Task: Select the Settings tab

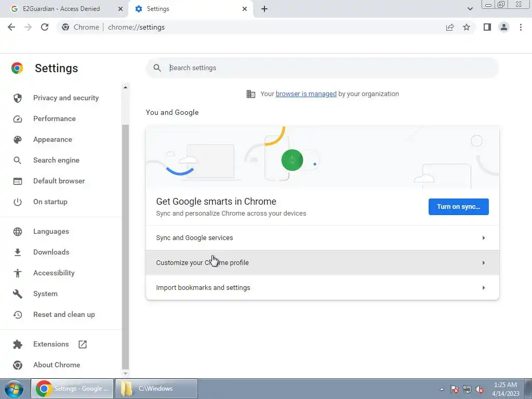Action: 190,9
